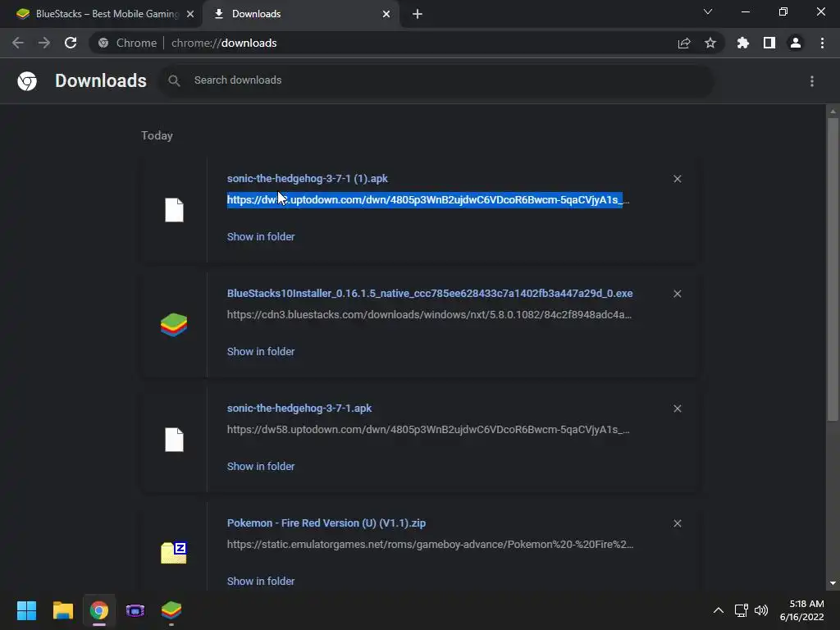Open sonic-the-hedgehog-3-7-1.apk file link
Screen dimensions: 840x630
pyautogui.click(x=299, y=409)
